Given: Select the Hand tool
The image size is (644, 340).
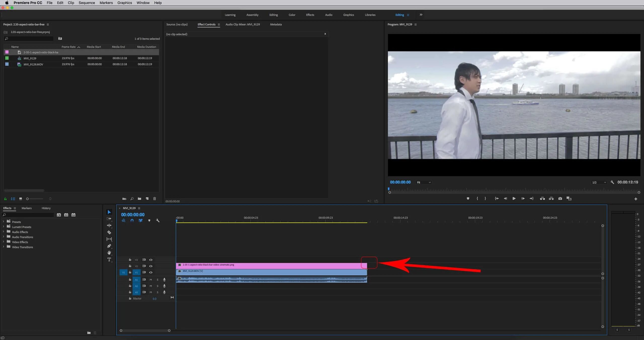Looking at the screenshot, I should pyautogui.click(x=109, y=253).
